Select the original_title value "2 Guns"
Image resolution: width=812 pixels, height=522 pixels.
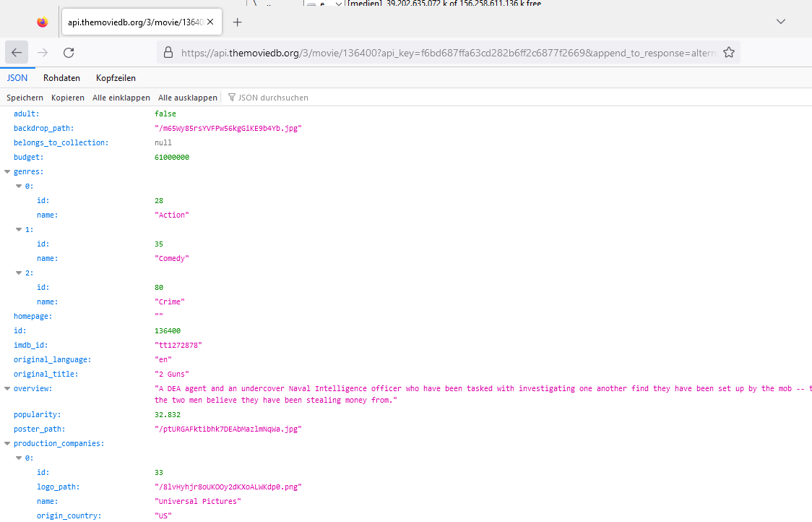(172, 374)
